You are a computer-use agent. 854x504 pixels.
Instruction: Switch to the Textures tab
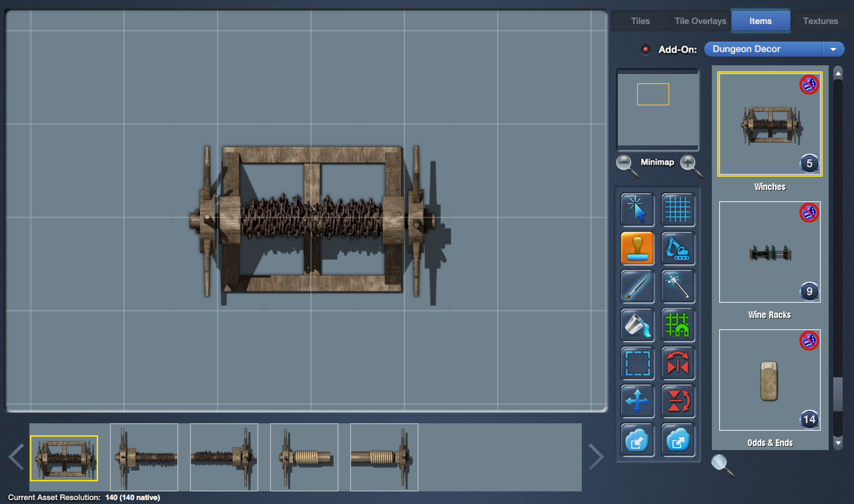coord(821,21)
